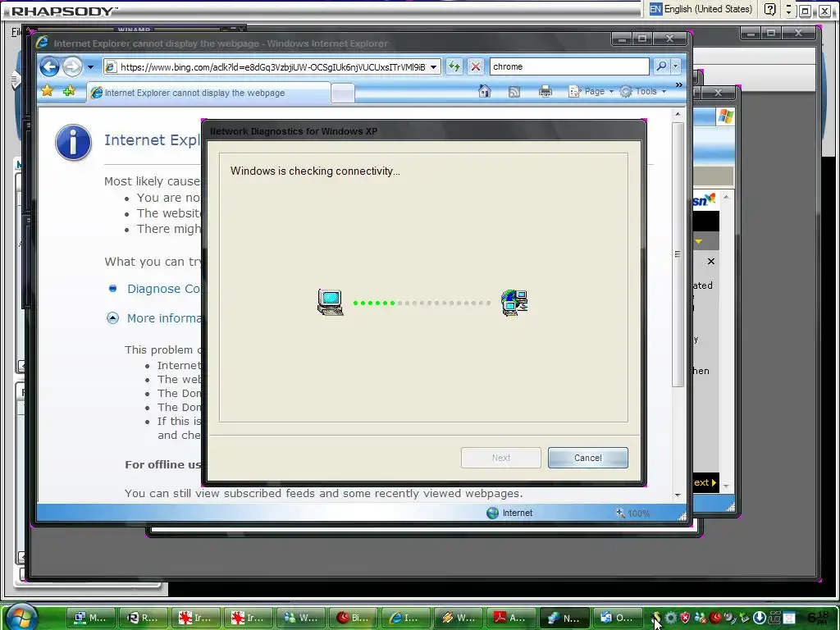Click the local computer icon in diagnostics
Image resolution: width=840 pixels, height=630 pixels.
click(330, 302)
